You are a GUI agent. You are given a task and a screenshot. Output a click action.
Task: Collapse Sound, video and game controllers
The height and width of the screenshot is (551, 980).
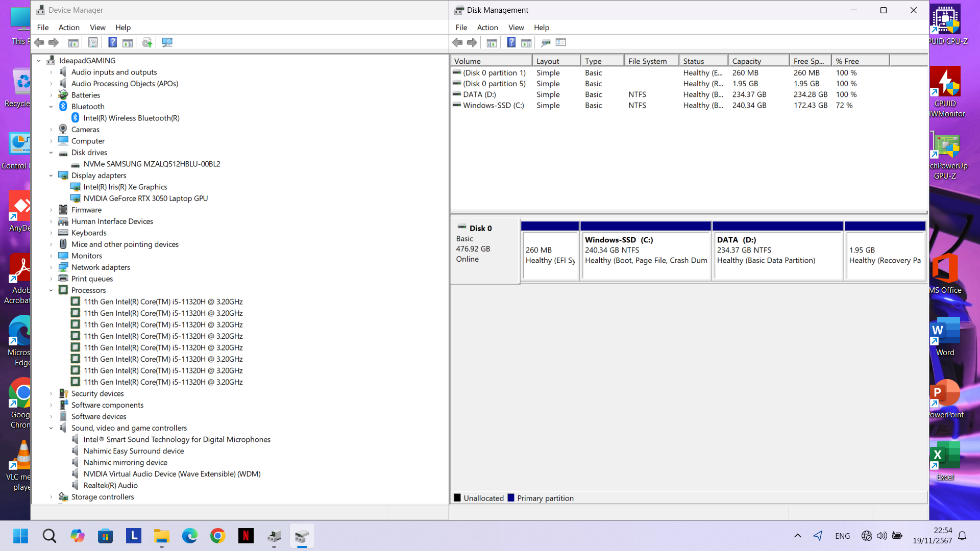pos(51,428)
